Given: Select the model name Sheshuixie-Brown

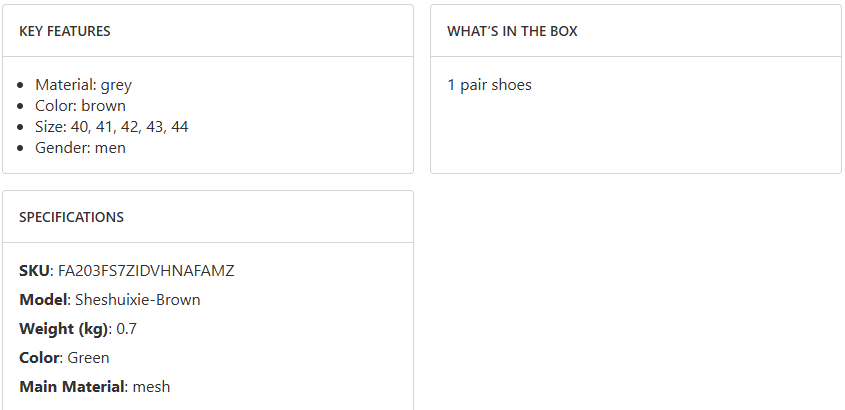Looking at the screenshot, I should pos(137,300).
